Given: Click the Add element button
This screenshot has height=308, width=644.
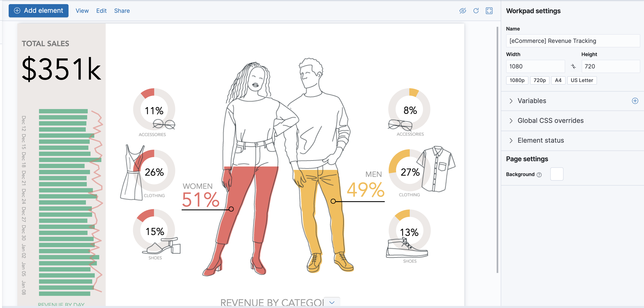Looking at the screenshot, I should pyautogui.click(x=39, y=11).
